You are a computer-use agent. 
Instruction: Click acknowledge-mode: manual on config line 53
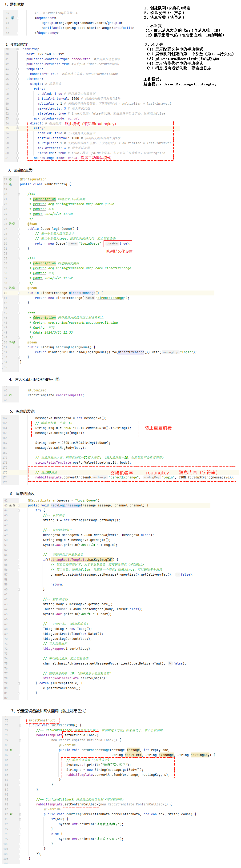(x=56, y=119)
